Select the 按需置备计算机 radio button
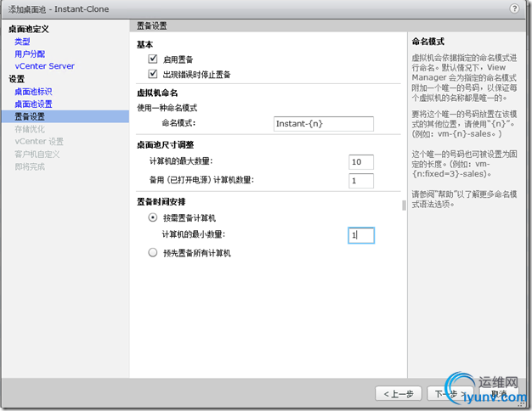Screen dimensions: 532x411 click(153, 217)
